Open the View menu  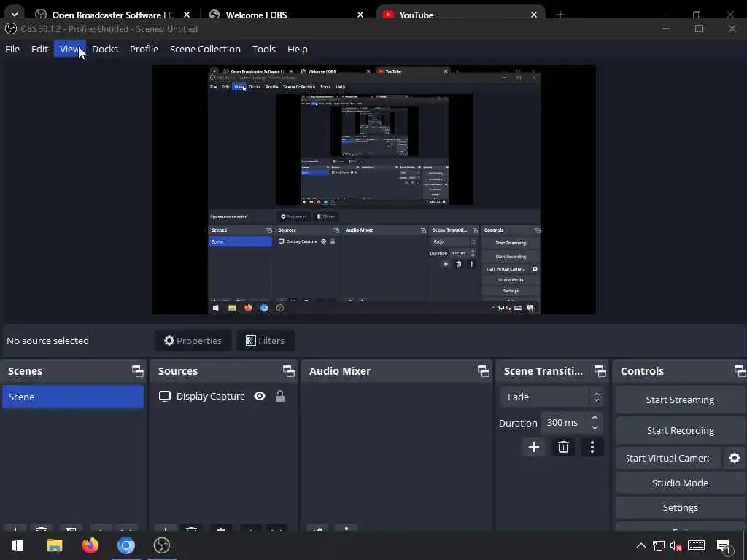(69, 49)
